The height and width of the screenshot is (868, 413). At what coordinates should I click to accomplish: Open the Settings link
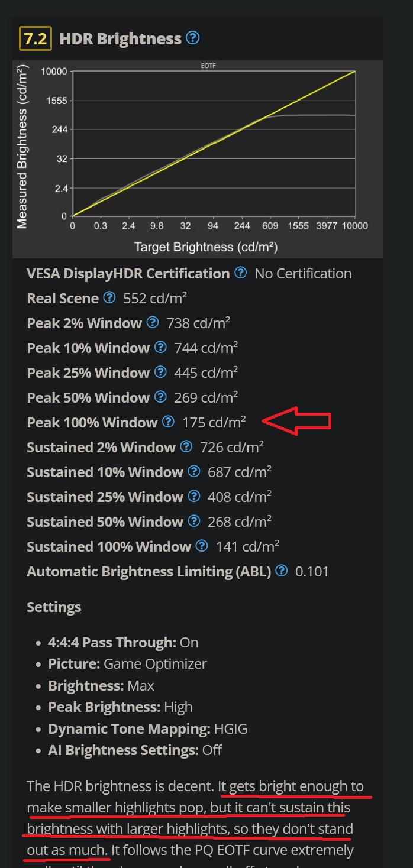(x=54, y=607)
